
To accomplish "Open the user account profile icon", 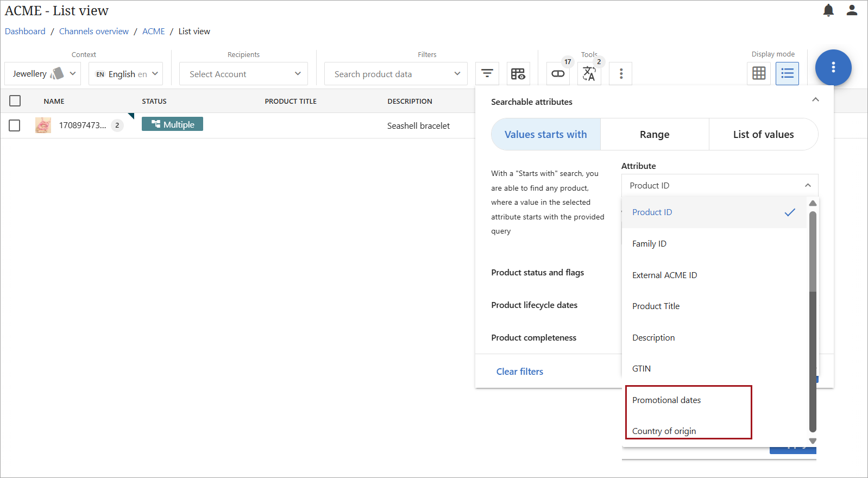I will (x=852, y=10).
